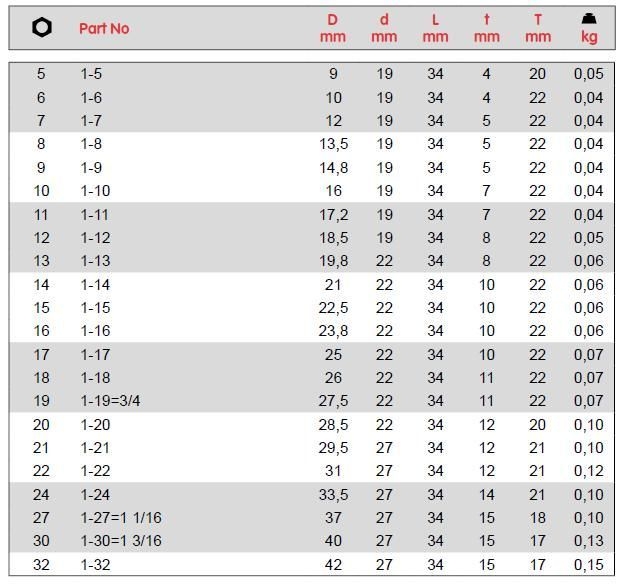Click the lowercase t mm column header
This screenshot has height=586, width=622.
tap(486, 28)
